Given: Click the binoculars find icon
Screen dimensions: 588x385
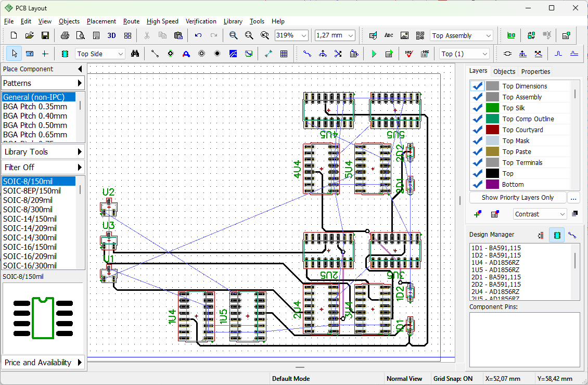Looking at the screenshot, I should [135, 54].
